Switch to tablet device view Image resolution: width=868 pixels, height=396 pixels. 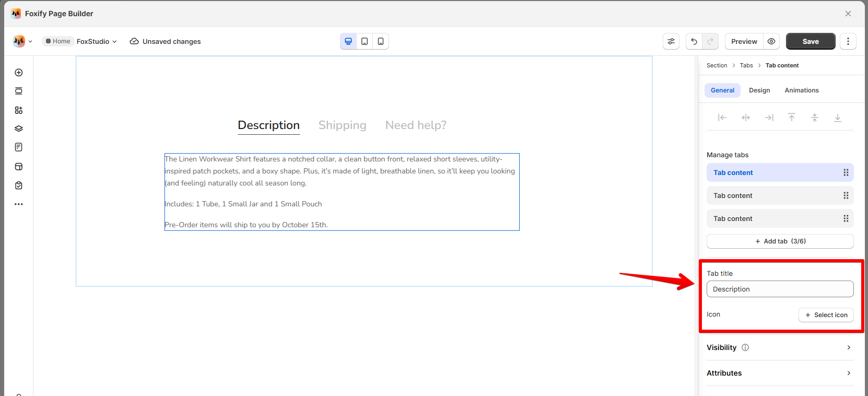coord(365,41)
